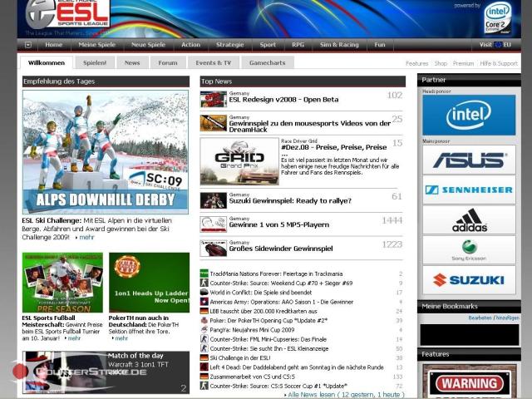Open ESL Sports Fußball Pre-Season thumbnail
This screenshot has height=399, width=532.
(x=62, y=283)
